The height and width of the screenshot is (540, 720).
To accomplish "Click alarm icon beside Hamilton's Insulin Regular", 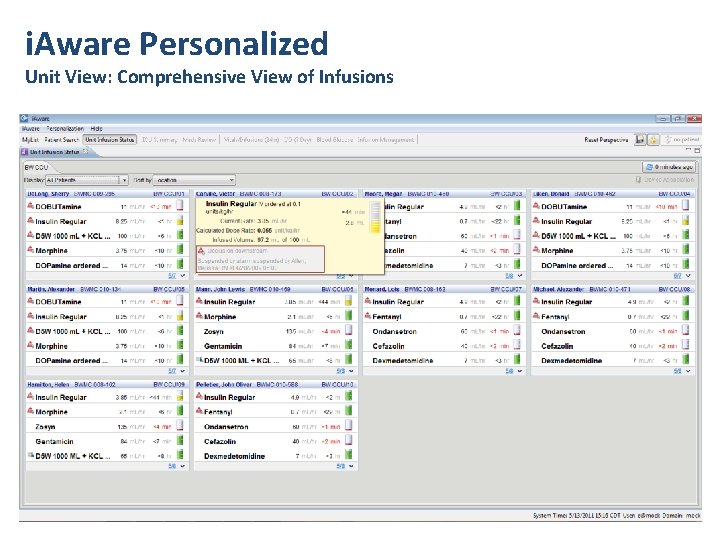I will (30, 396).
